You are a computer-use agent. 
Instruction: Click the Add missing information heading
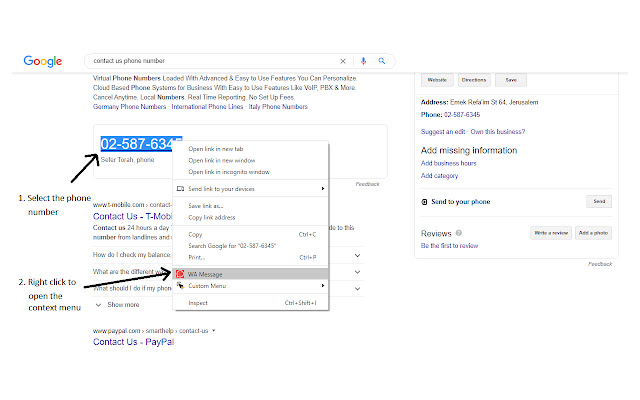[x=469, y=150]
